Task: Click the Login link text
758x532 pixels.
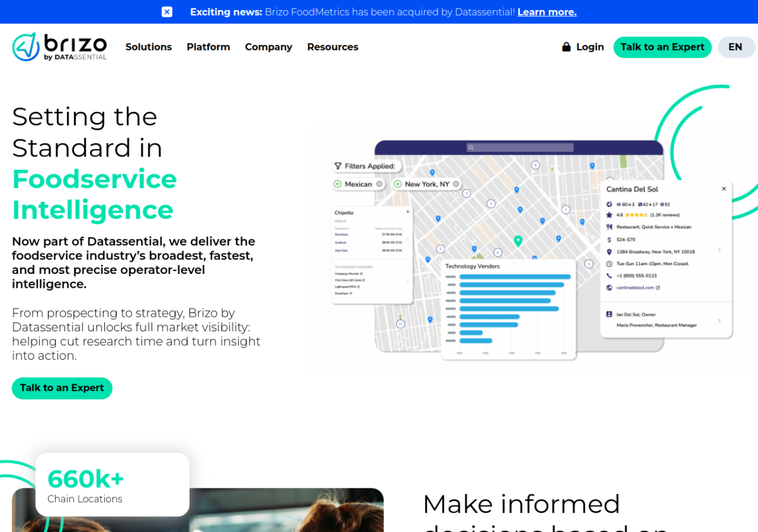Action: (590, 47)
